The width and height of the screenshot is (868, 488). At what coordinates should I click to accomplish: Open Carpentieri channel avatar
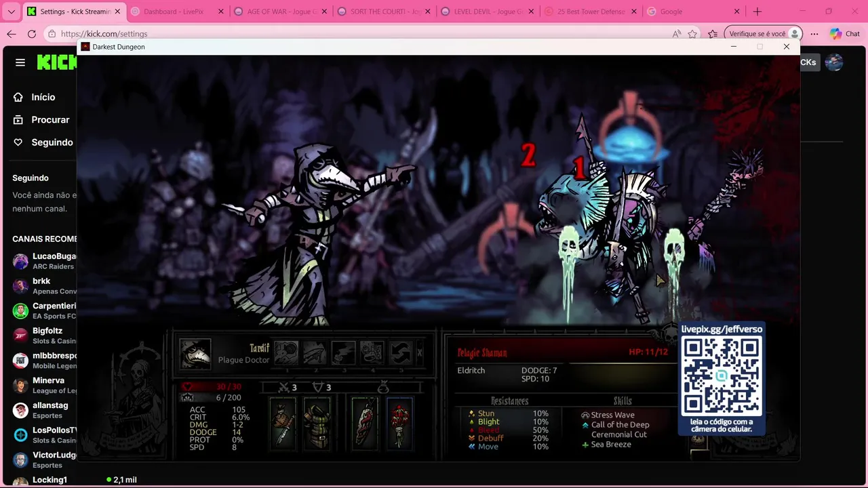(20, 310)
